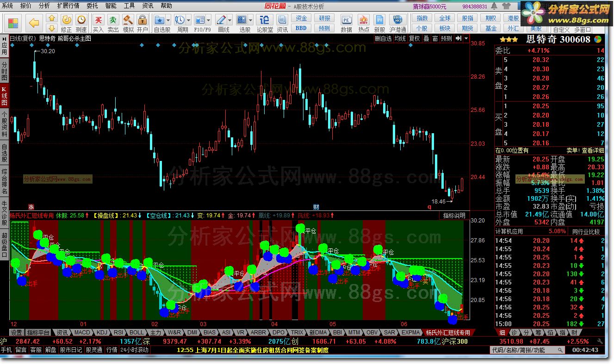This screenshot has height=364, width=614.
Task: Select the KDJ indicator tab
Action: coord(102,333)
